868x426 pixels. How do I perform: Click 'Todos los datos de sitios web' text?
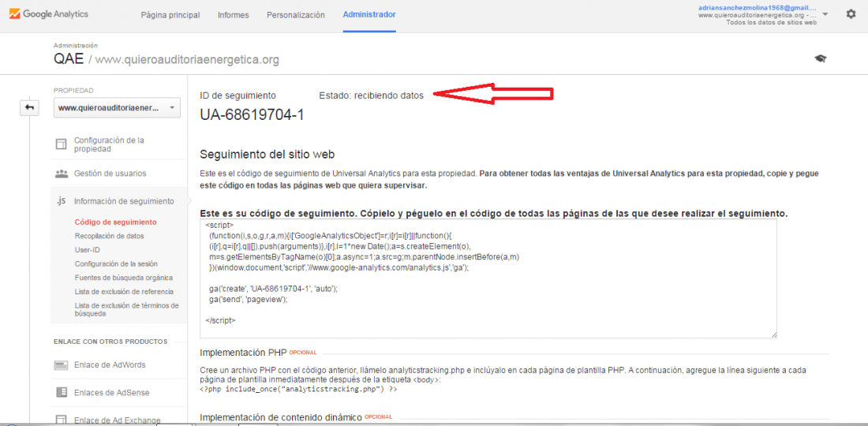[x=771, y=23]
